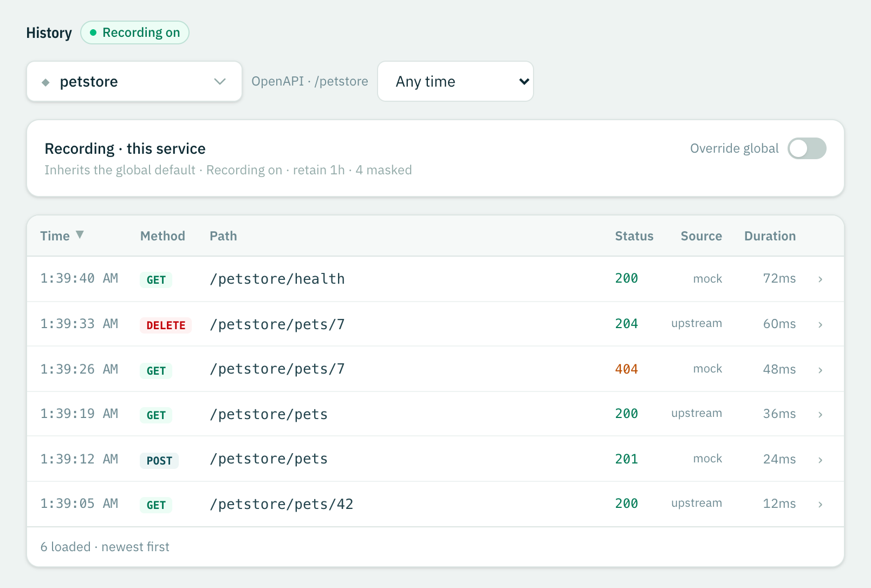Image resolution: width=871 pixels, height=588 pixels.
Task: Click the Recording · this service heading
Action: point(125,148)
